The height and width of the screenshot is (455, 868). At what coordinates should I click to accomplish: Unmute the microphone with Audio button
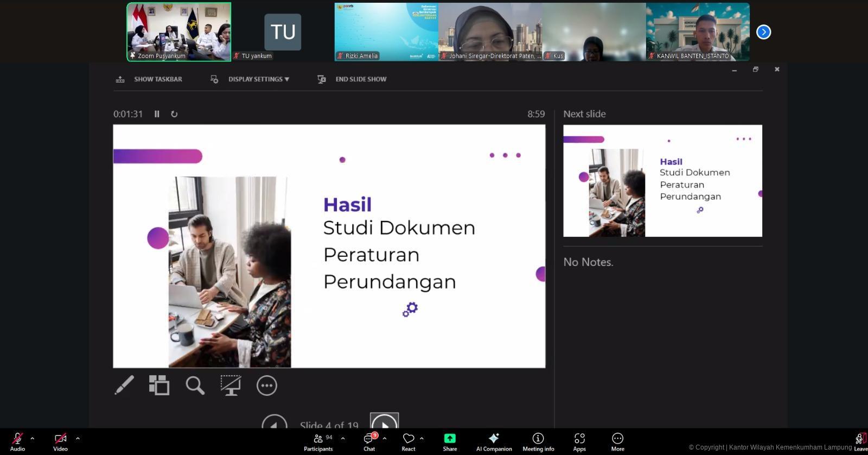tap(17, 441)
